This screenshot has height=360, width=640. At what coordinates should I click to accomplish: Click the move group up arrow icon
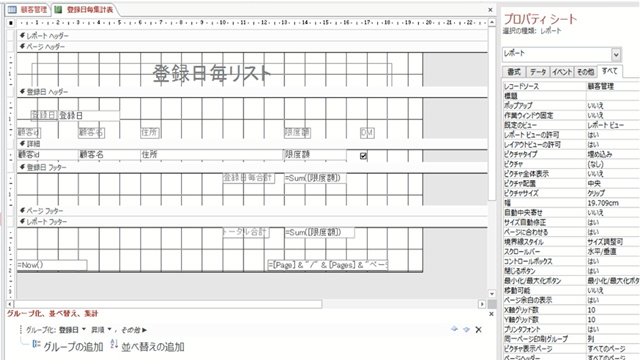coord(454,329)
